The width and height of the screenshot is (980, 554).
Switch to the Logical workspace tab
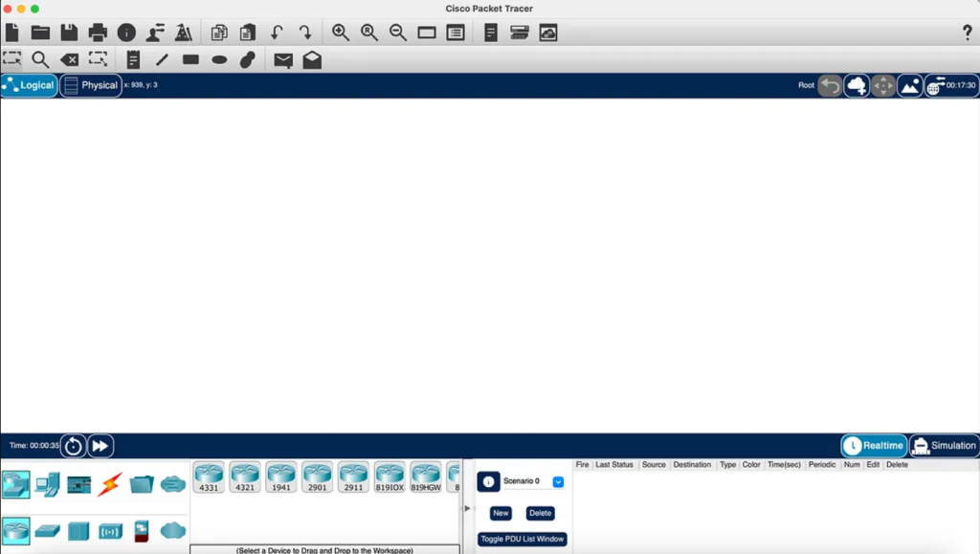click(30, 85)
